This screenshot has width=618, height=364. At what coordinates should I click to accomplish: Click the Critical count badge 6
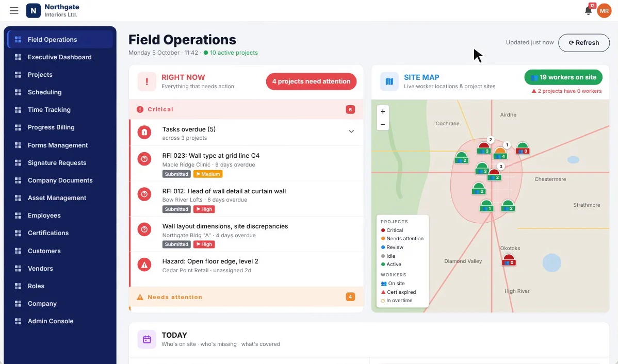[x=350, y=109]
